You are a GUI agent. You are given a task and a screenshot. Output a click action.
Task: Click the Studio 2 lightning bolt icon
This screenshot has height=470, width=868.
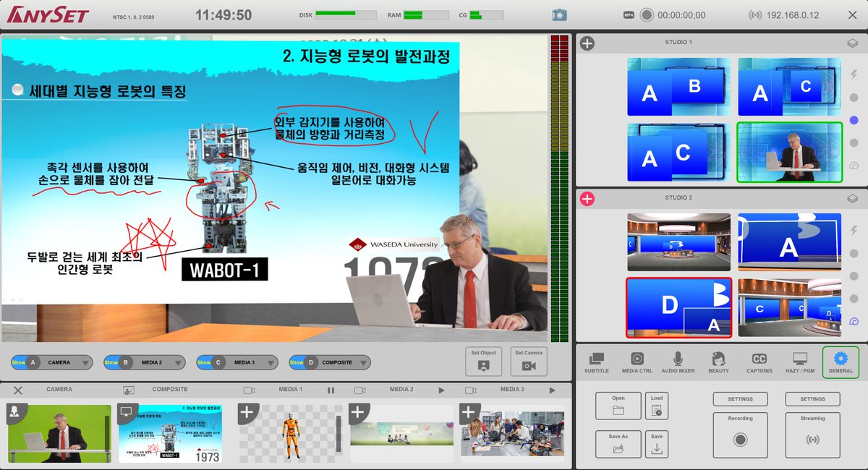pyautogui.click(x=854, y=231)
